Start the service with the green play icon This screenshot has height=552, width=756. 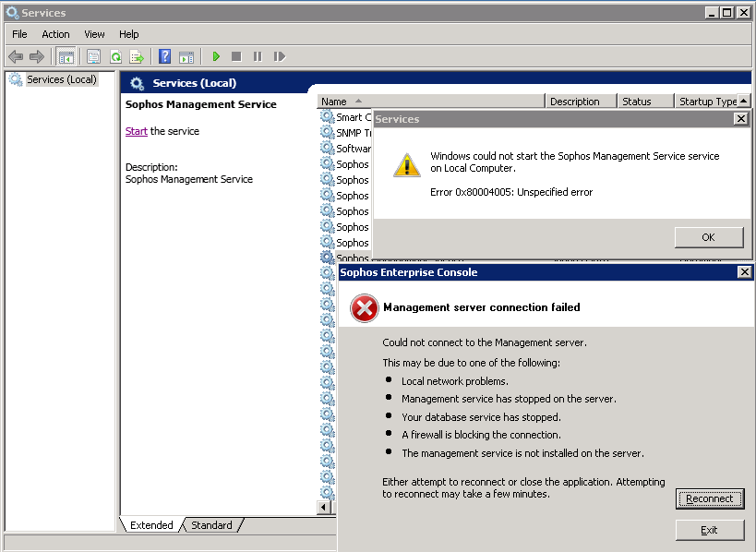(216, 57)
